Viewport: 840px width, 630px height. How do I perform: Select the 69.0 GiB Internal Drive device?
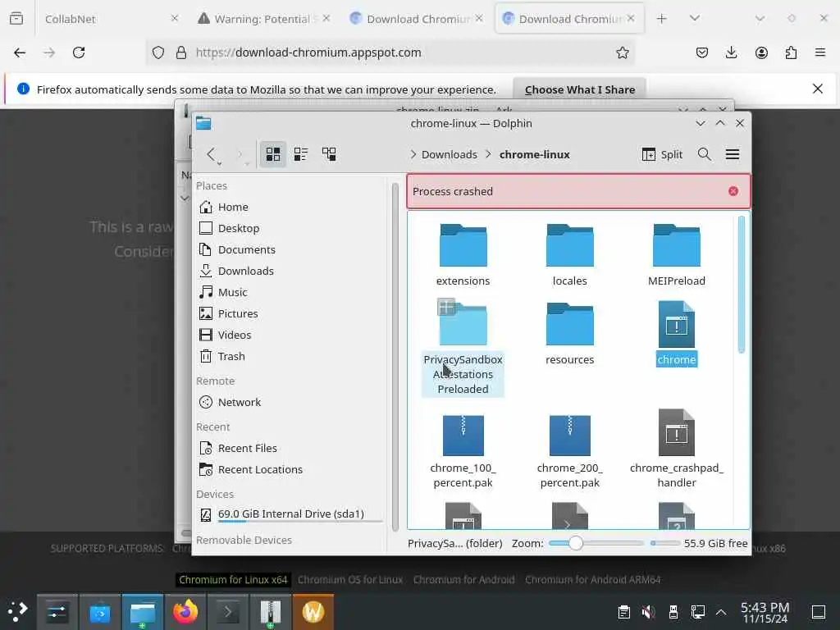point(290,514)
